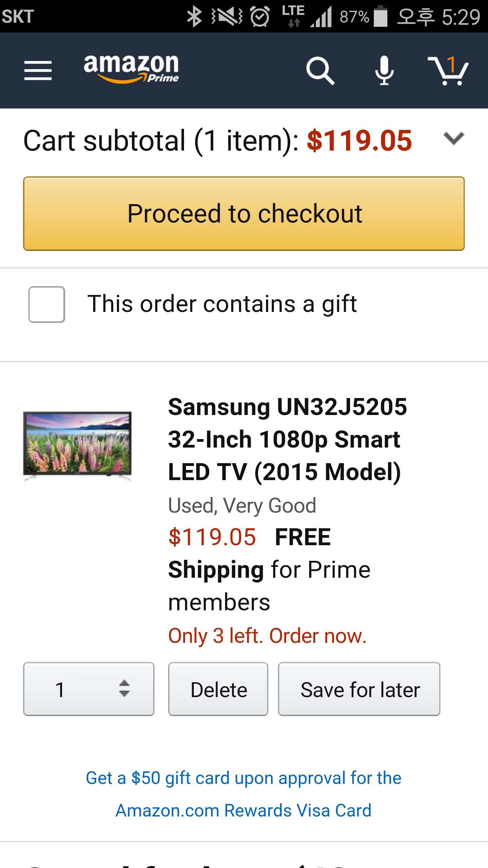Tap the battery status icon

point(381,16)
